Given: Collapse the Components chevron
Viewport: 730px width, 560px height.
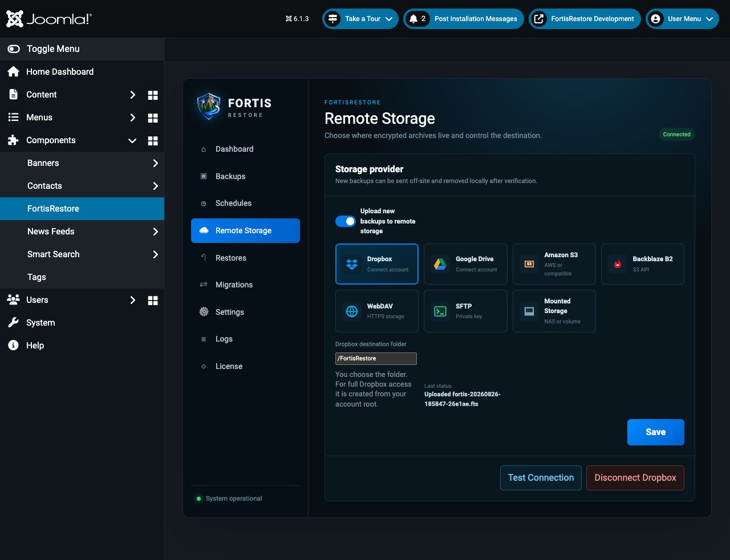Looking at the screenshot, I should 132,140.
